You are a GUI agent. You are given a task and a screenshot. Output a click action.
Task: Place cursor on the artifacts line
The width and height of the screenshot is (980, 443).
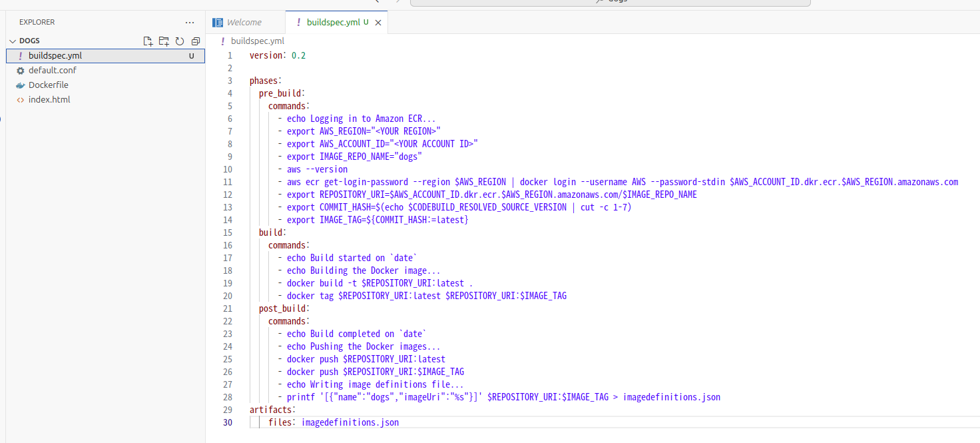pos(273,410)
